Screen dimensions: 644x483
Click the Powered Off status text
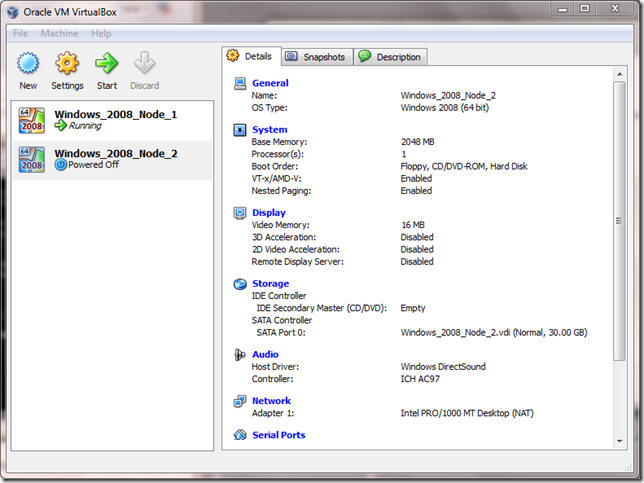point(93,165)
